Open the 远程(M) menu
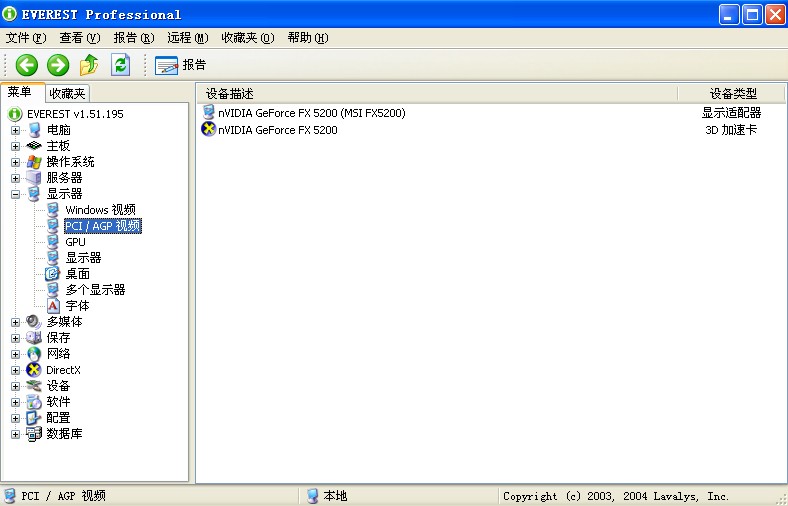 coord(187,38)
